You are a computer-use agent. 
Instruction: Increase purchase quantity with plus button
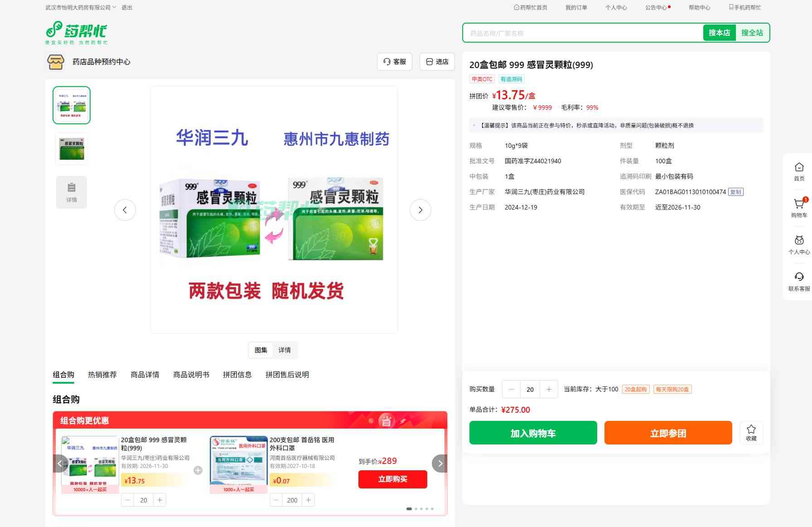(549, 390)
